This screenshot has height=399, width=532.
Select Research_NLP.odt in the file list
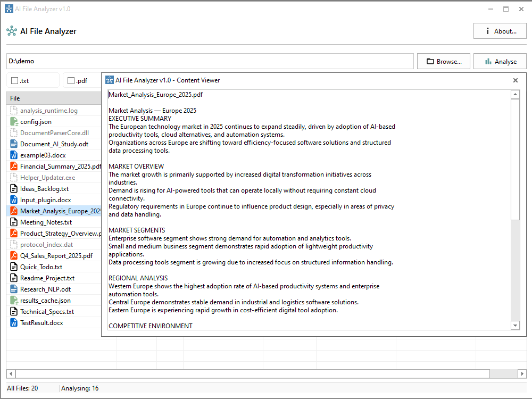(x=45, y=289)
